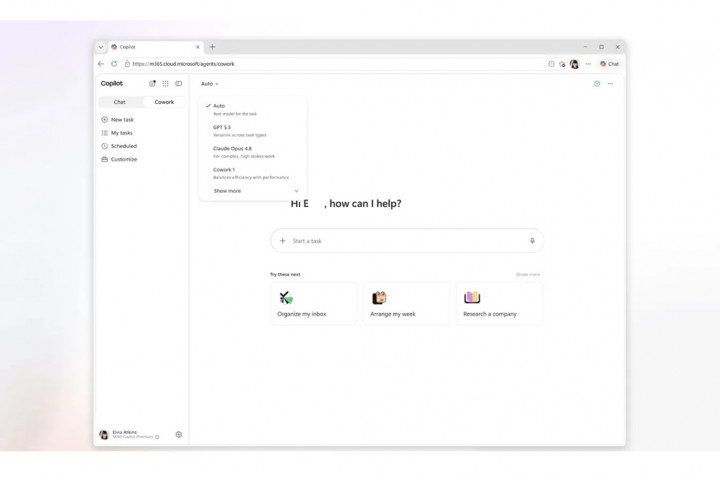Click the Start a task input field
The height and width of the screenshot is (478, 720).
(x=407, y=241)
